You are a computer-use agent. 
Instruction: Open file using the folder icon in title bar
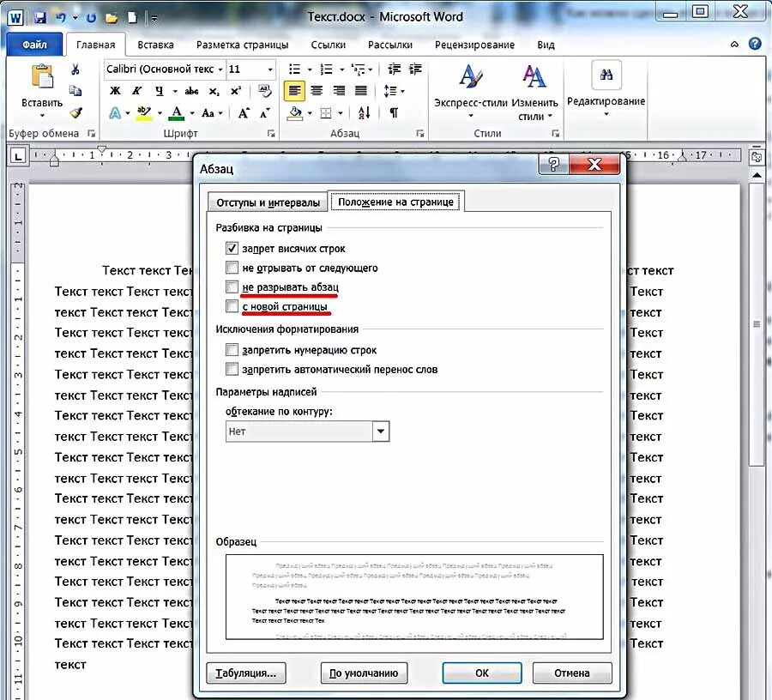tap(112, 18)
